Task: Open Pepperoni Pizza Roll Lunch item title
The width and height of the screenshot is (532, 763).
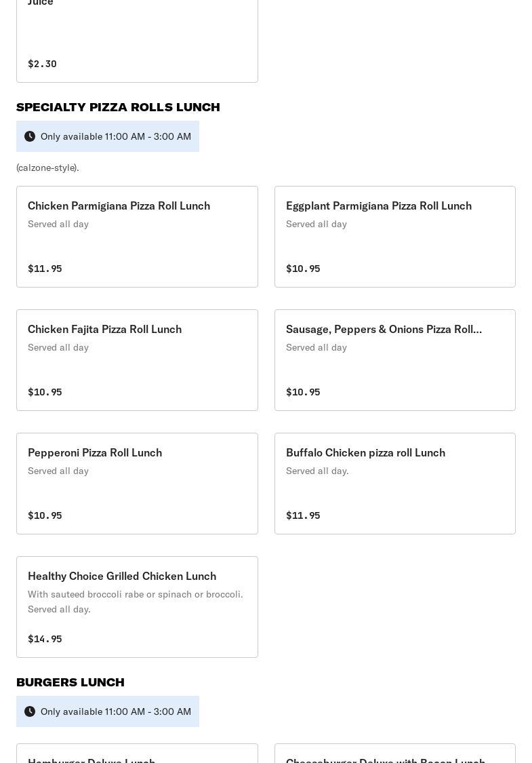Action: click(x=95, y=452)
